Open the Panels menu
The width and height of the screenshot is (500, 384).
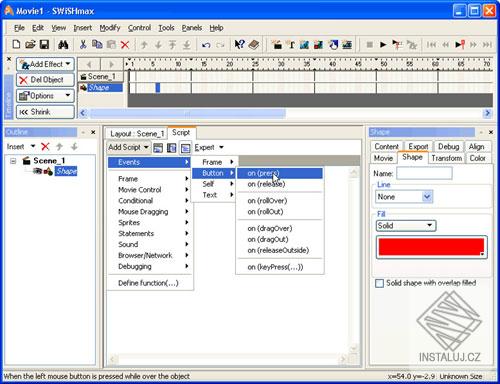pyautogui.click(x=192, y=28)
